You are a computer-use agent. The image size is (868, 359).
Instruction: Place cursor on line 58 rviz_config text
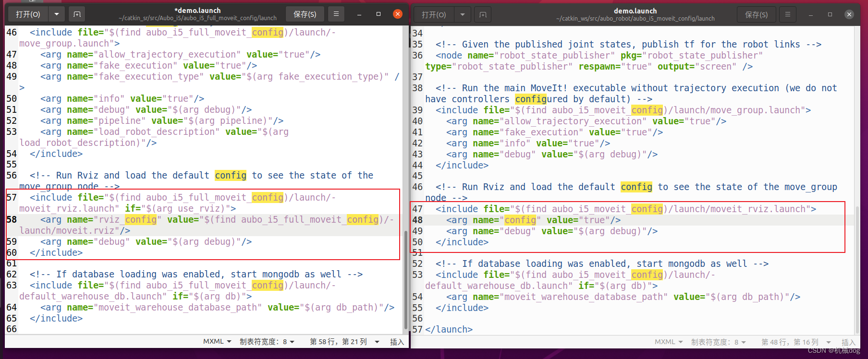[x=127, y=219]
